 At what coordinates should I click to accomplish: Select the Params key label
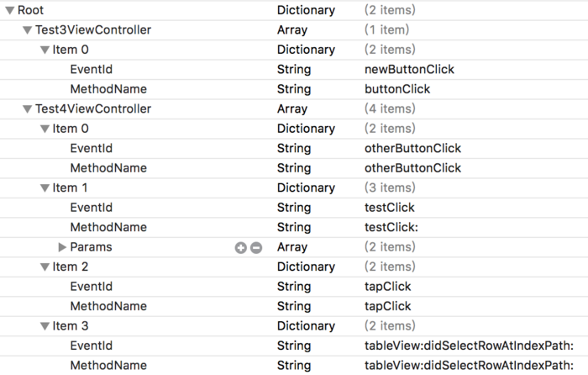[x=91, y=247]
